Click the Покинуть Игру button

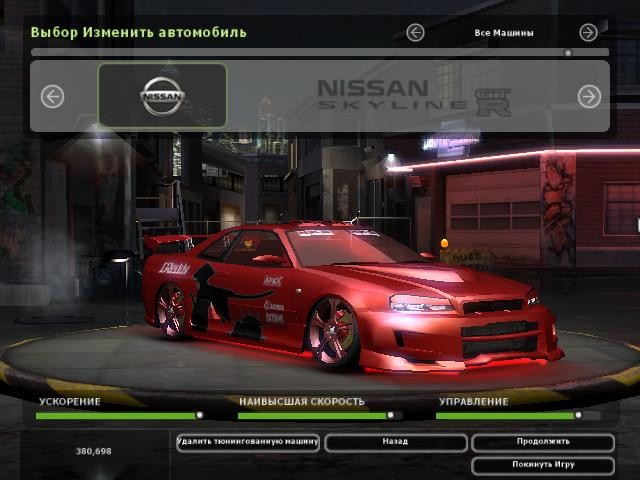pyautogui.click(x=542, y=465)
